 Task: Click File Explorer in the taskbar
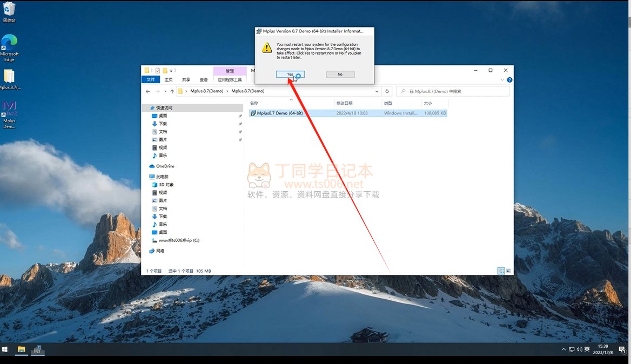pyautogui.click(x=21, y=349)
